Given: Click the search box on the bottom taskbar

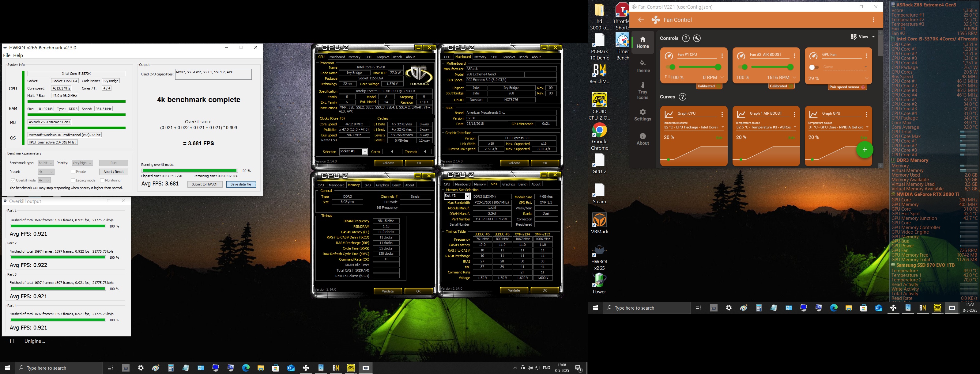Looking at the screenshot, I should pyautogui.click(x=58, y=368).
